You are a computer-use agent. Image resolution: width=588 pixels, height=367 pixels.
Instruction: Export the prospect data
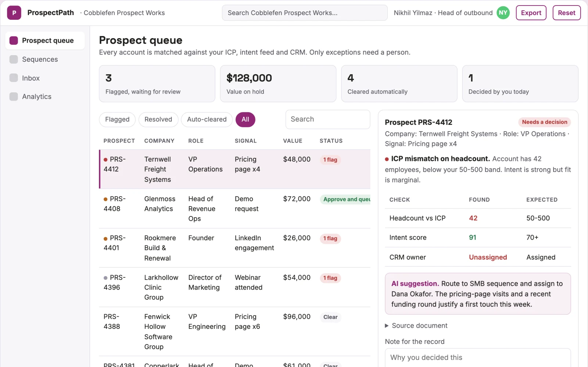point(531,13)
